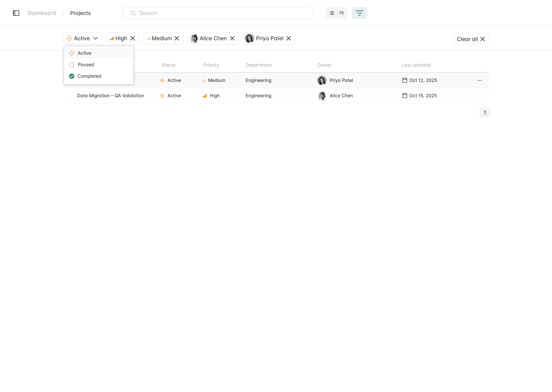
Task: Remove the Priya Patel owner filter
Action: tap(289, 38)
